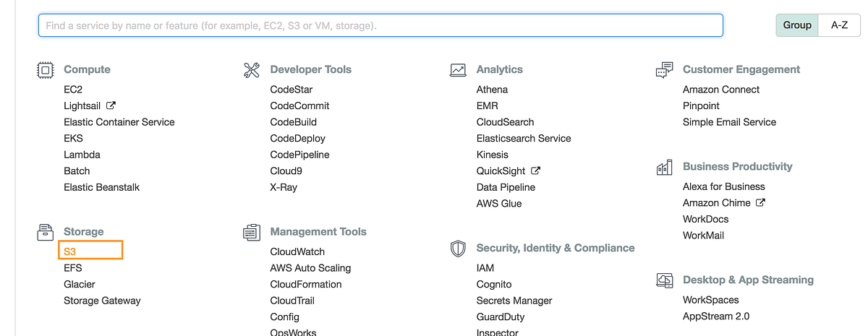This screenshot has height=336, width=868.
Task: Click the Storage category icon
Action: coord(46,232)
